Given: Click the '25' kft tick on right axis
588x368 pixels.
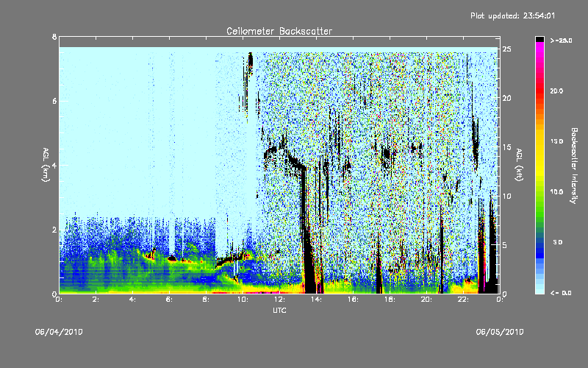Looking at the screenshot, I should tap(506, 49).
